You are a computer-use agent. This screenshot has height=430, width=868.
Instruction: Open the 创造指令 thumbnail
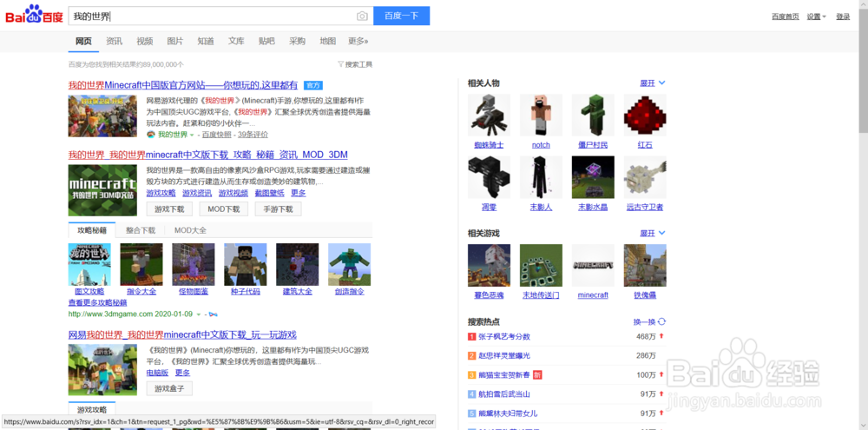coord(349,264)
